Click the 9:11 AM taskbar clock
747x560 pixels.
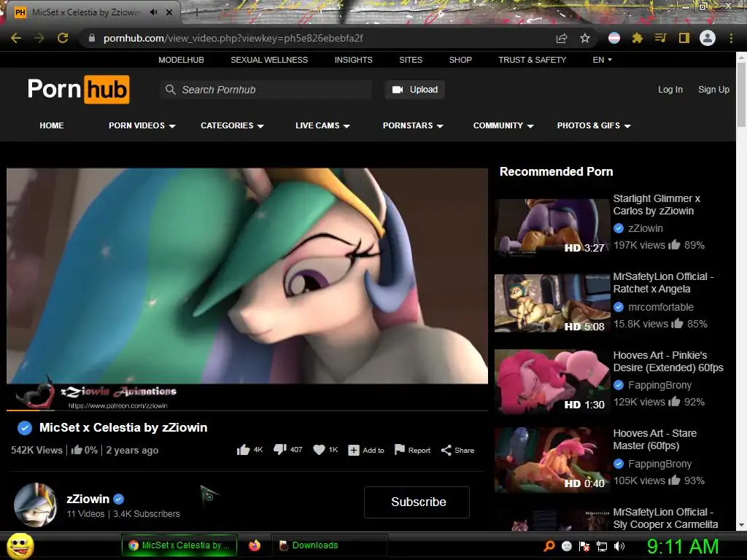point(683,546)
